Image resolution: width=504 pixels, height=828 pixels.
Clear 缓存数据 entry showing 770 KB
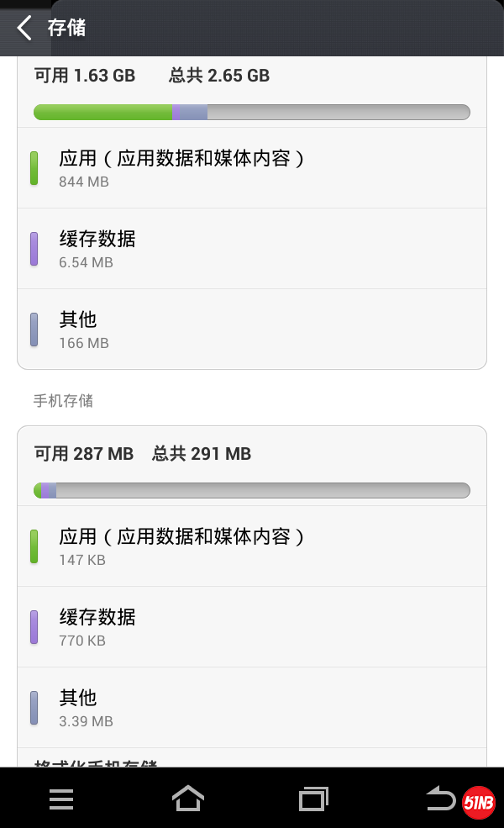coord(252,627)
